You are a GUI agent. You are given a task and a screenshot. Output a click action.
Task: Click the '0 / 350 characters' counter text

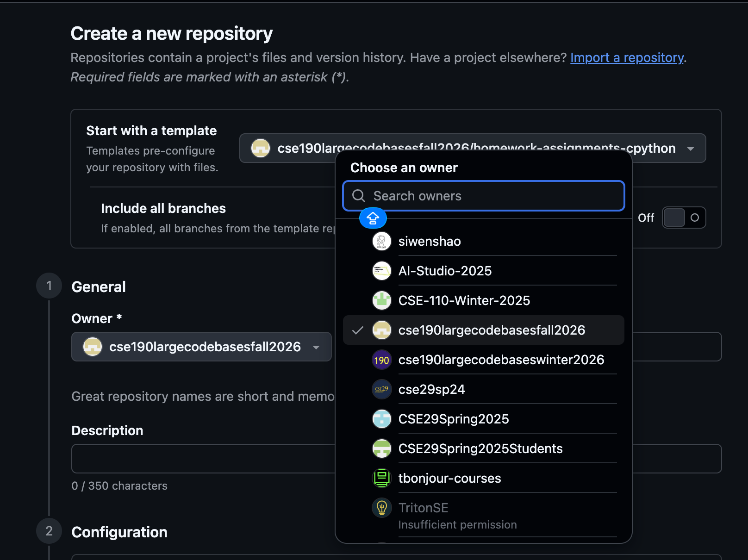(x=119, y=486)
